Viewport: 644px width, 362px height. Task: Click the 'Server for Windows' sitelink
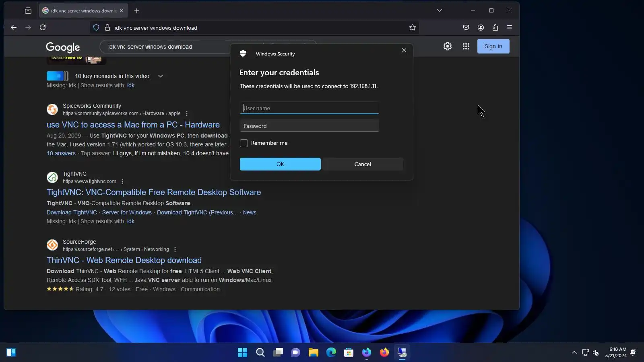click(127, 212)
